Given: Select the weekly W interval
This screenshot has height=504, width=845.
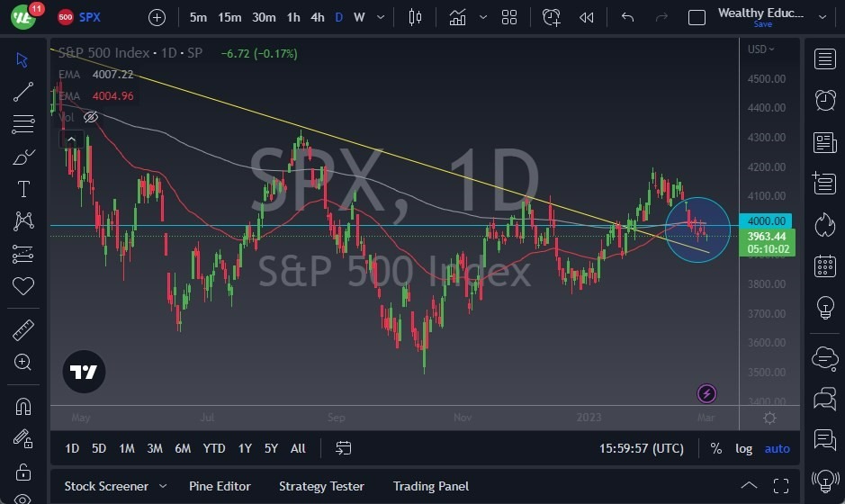Looking at the screenshot, I should tap(359, 17).
